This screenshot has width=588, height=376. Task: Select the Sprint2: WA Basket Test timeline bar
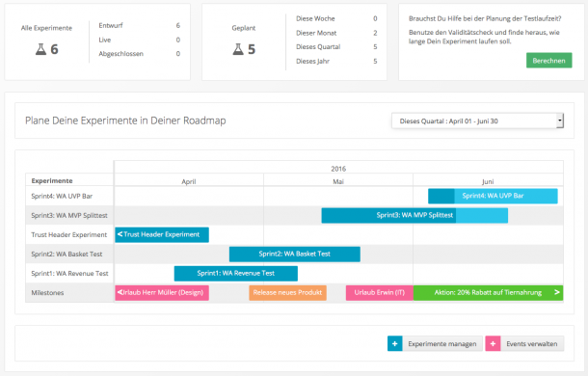(295, 255)
